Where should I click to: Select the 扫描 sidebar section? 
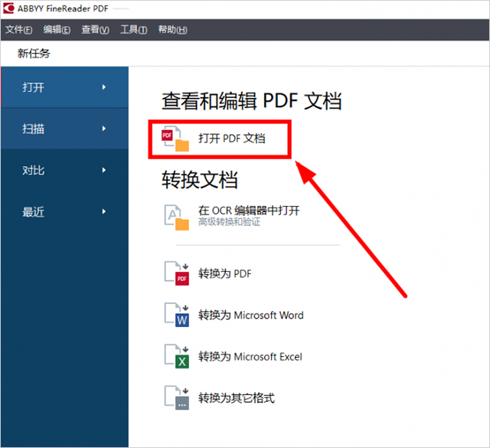click(x=64, y=129)
